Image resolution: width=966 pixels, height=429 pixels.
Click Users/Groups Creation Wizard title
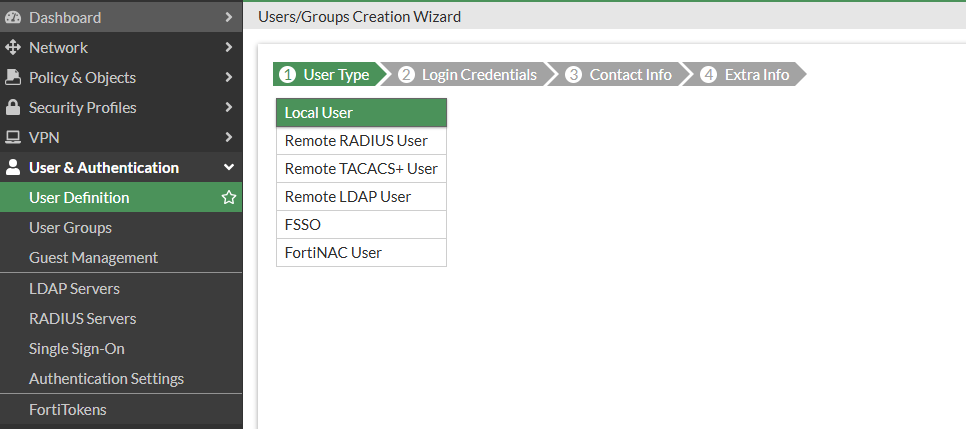(359, 17)
